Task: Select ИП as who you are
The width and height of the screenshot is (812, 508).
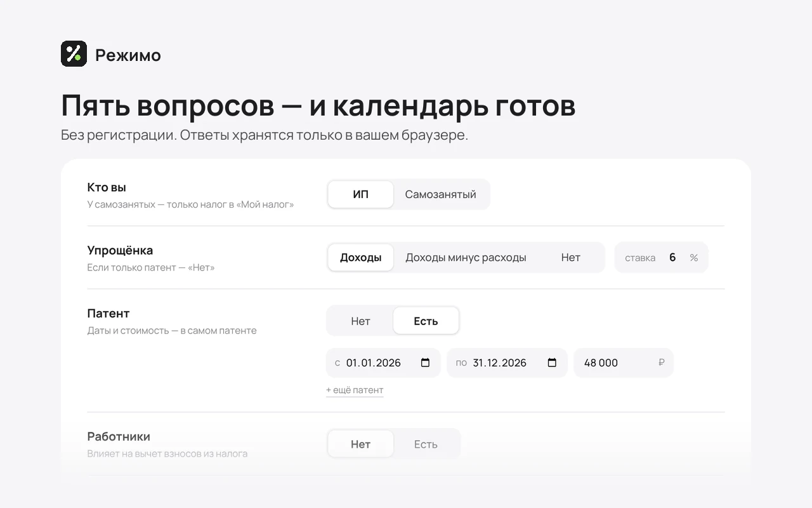Action: click(360, 194)
